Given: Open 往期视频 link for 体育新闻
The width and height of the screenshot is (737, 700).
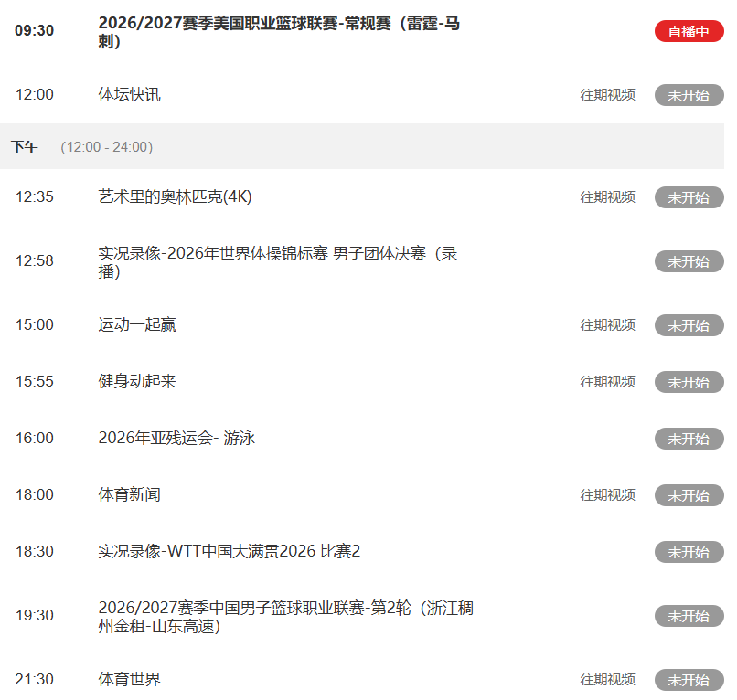Looking at the screenshot, I should [608, 494].
